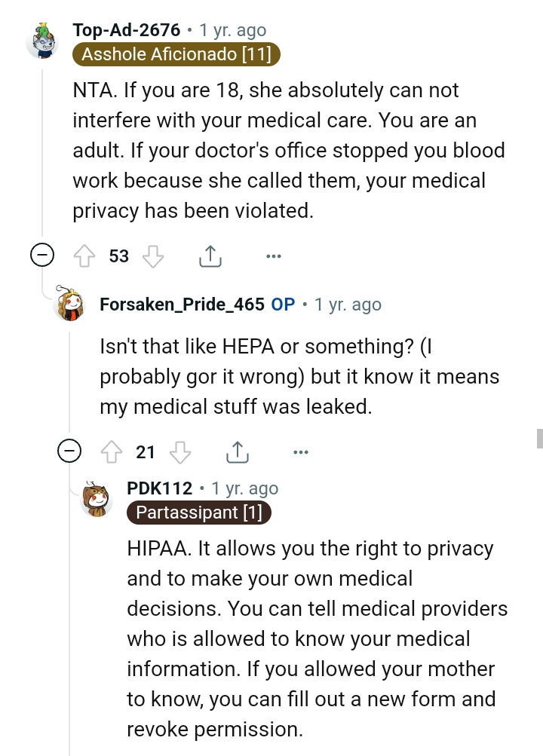Click the share icon under Top-Ad-2676's comment

(x=210, y=255)
